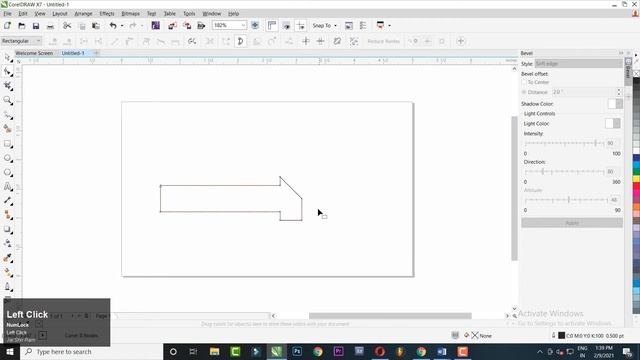Click the Apply button in Bevel docker

(x=572, y=223)
